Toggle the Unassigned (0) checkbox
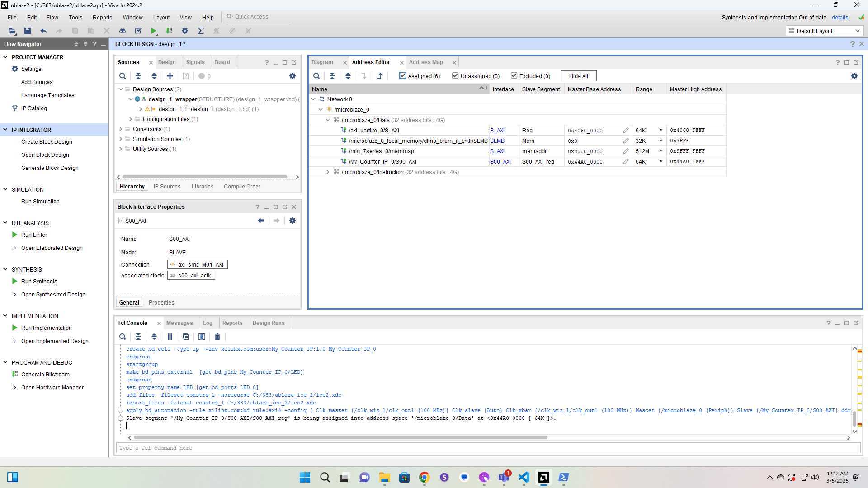 pos(455,76)
